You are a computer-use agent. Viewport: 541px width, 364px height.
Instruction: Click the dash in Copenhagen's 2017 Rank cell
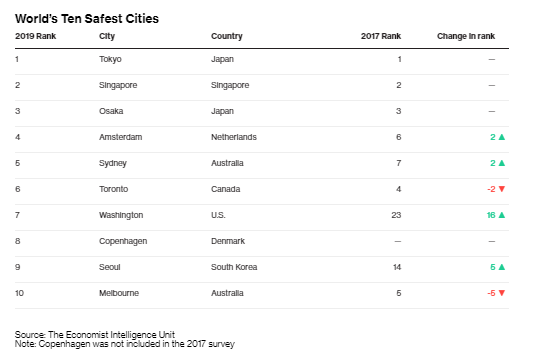(397, 241)
